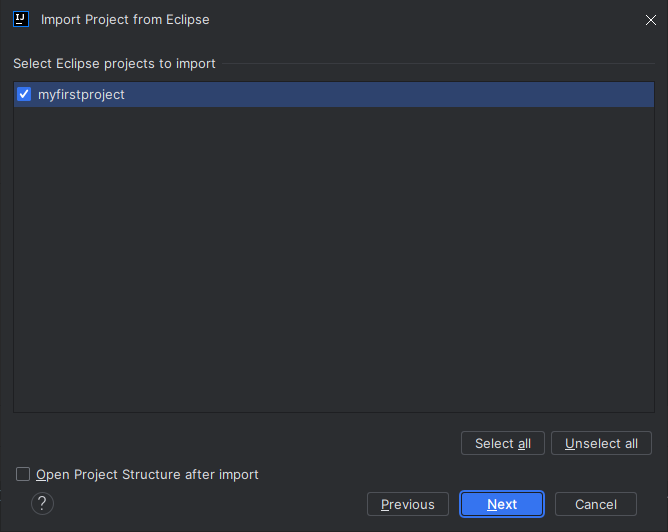Click the Select all button

tap(503, 443)
